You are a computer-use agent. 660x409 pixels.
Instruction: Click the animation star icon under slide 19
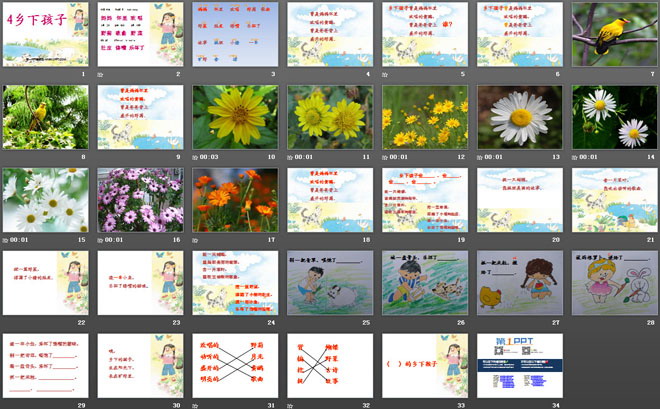[385, 240]
